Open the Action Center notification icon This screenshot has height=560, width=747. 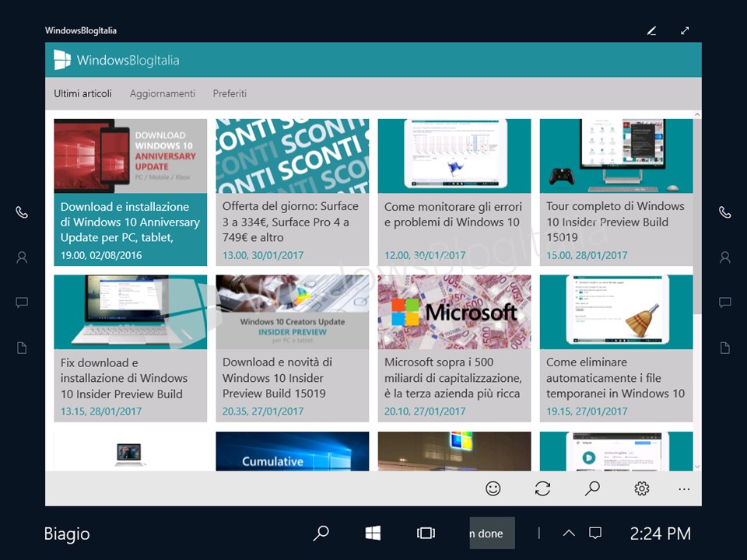[595, 534]
